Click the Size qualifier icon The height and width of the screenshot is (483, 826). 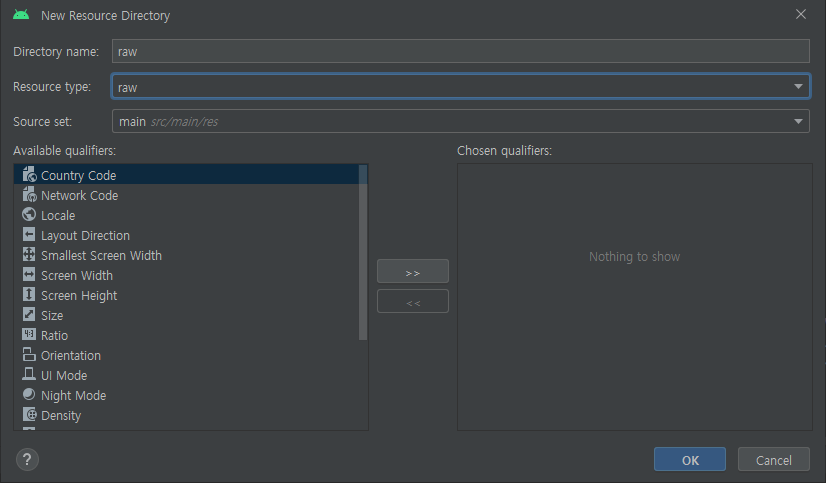[29, 314]
